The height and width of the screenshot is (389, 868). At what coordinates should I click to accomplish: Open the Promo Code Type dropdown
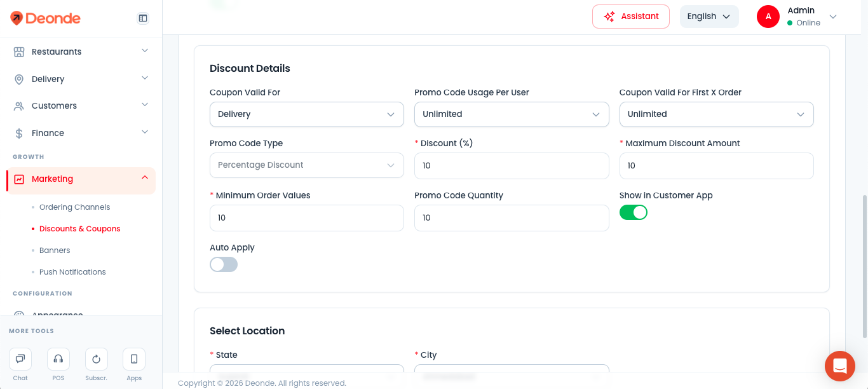[307, 165]
